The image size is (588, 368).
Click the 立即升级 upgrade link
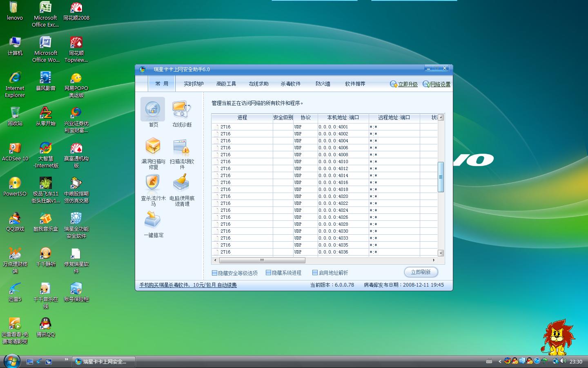click(x=408, y=84)
